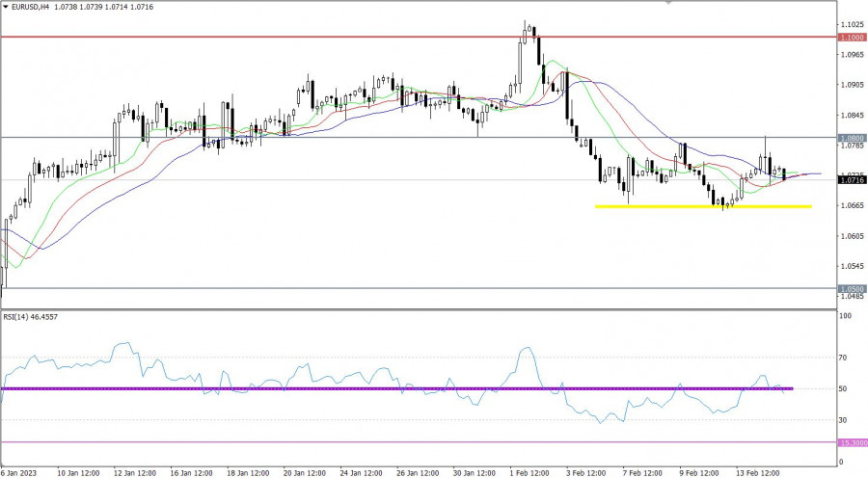This screenshot has width=868, height=478.
Task: Select the 1.0500 level label on price axis
Action: pos(851,288)
